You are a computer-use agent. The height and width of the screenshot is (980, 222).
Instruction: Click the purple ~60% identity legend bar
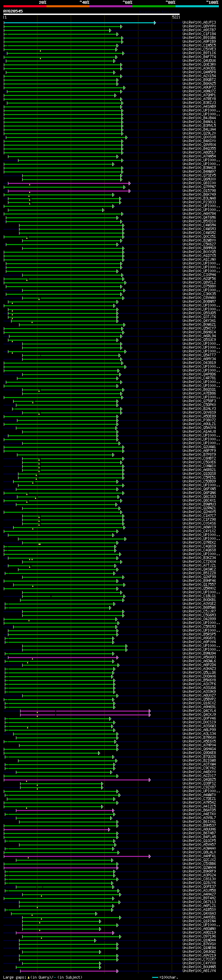pos(111,6)
